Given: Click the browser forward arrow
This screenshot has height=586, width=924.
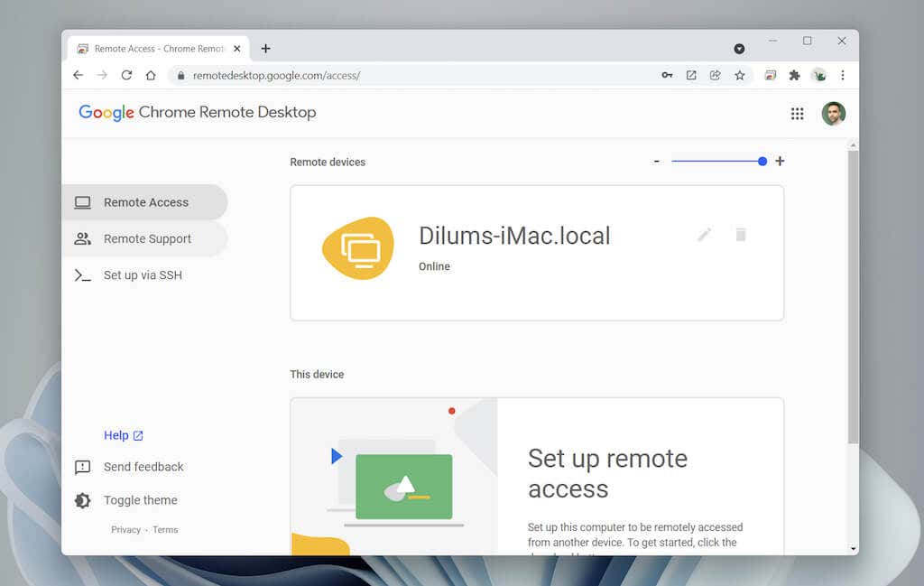Looking at the screenshot, I should point(103,75).
